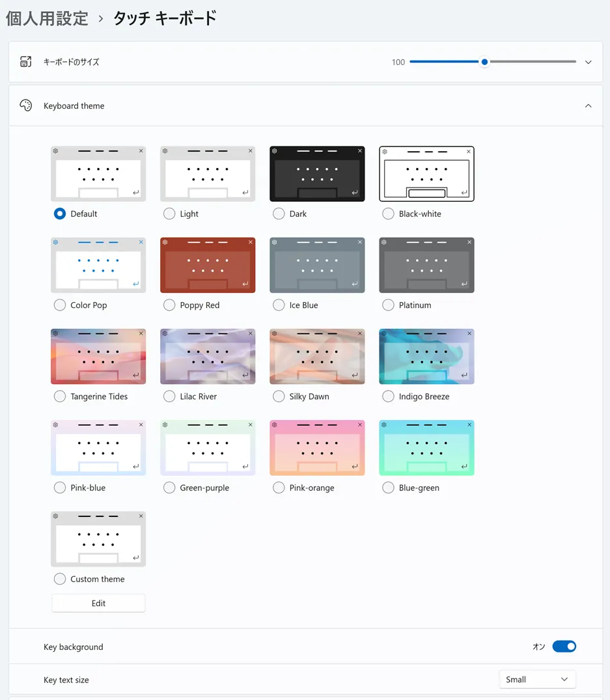Pick the Custom theme preview thumbnail

click(98, 539)
